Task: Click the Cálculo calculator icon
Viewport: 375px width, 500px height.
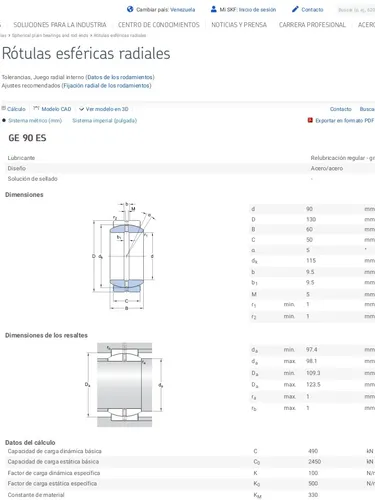Action: point(4,108)
